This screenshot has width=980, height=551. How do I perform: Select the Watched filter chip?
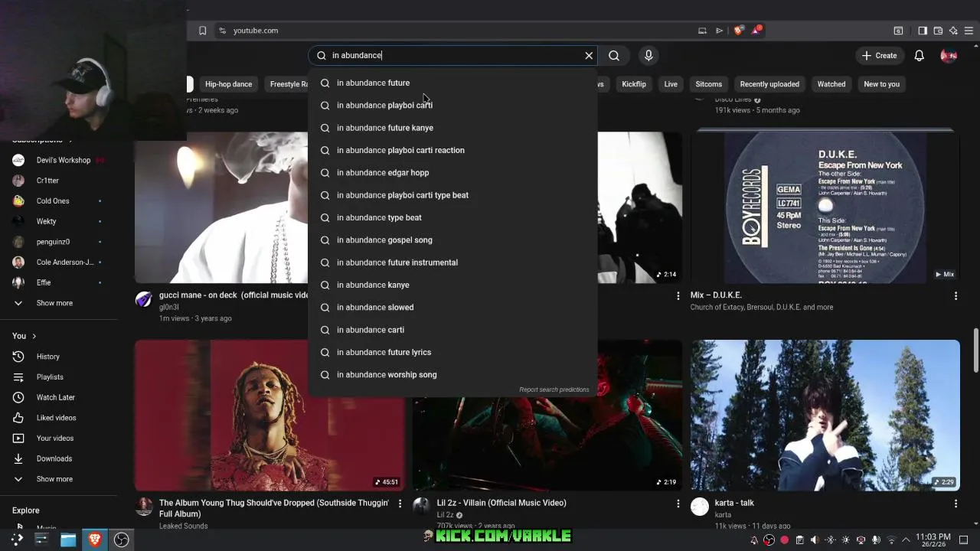(831, 84)
